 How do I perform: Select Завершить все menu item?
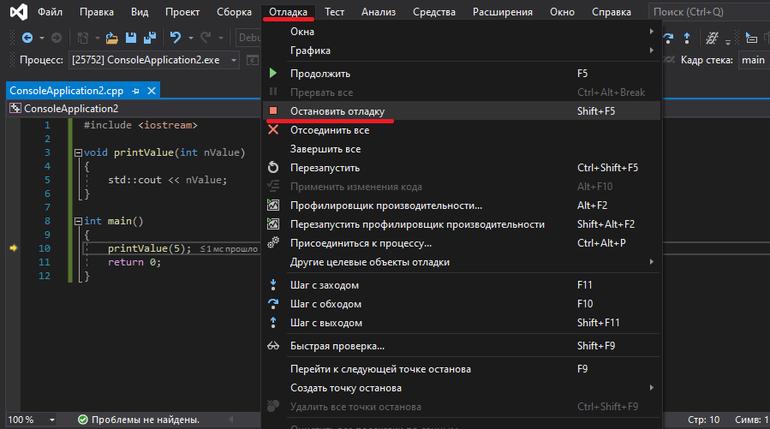[462, 149]
